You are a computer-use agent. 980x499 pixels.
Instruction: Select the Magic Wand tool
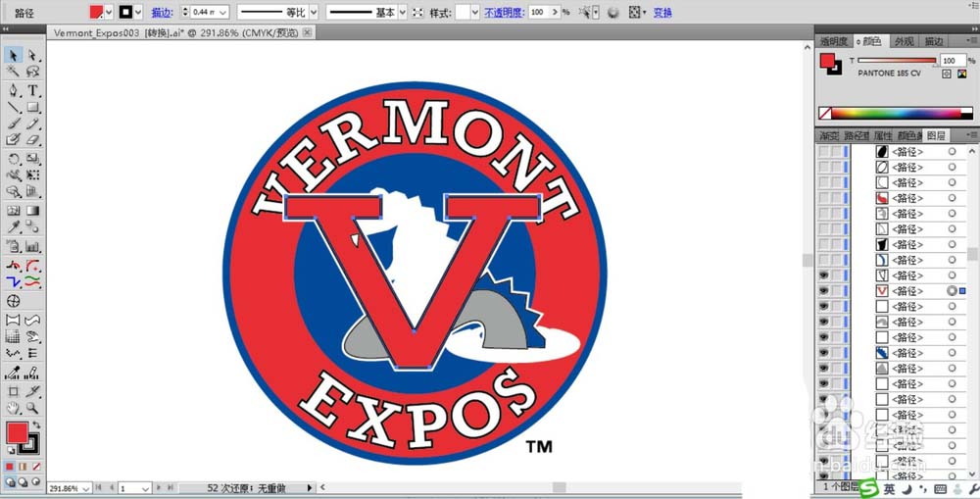13,72
